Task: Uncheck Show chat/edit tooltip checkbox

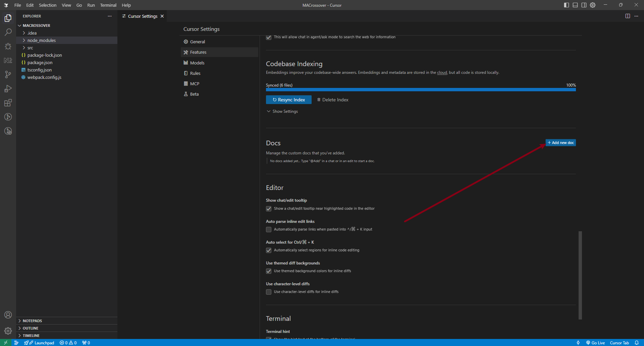Action: (269, 209)
